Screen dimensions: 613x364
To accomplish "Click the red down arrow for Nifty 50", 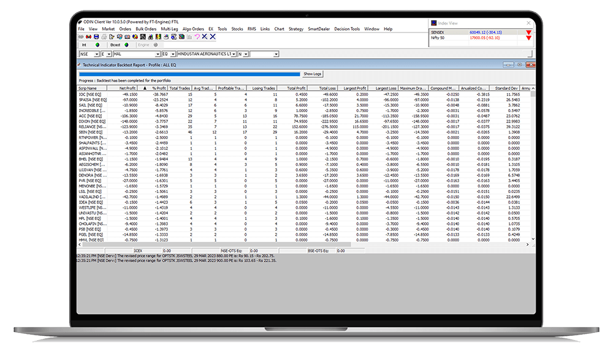I will (x=528, y=38).
